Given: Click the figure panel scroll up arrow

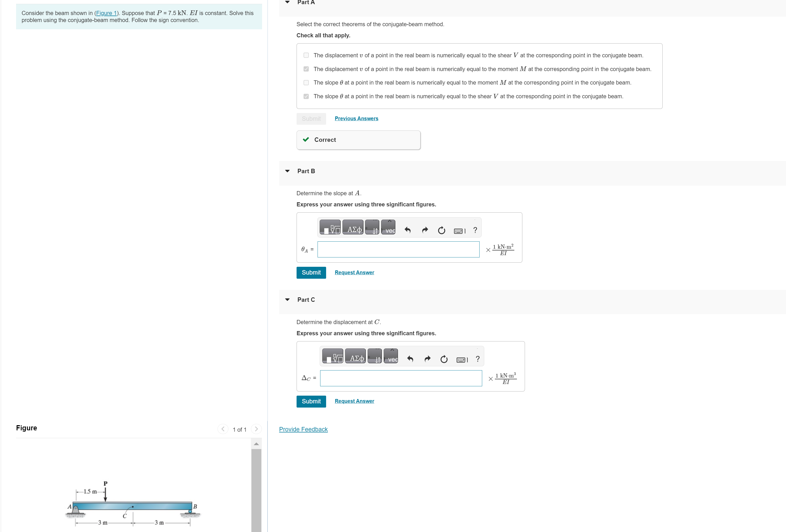Looking at the screenshot, I should pos(256,444).
